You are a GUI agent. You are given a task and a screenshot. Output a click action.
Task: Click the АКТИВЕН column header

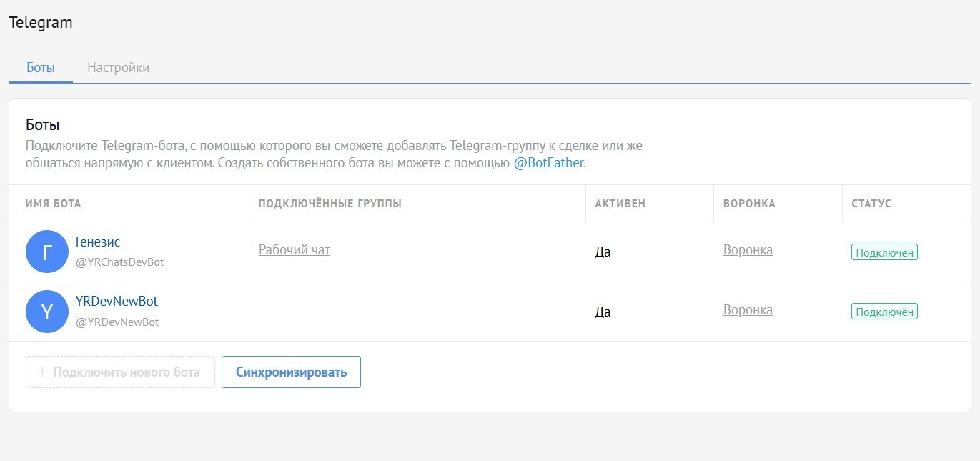(620, 204)
